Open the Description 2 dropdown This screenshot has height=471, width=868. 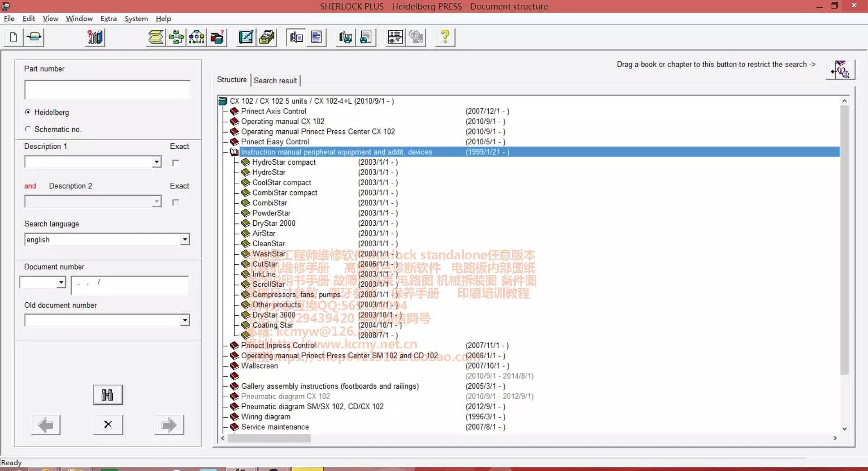(x=156, y=201)
